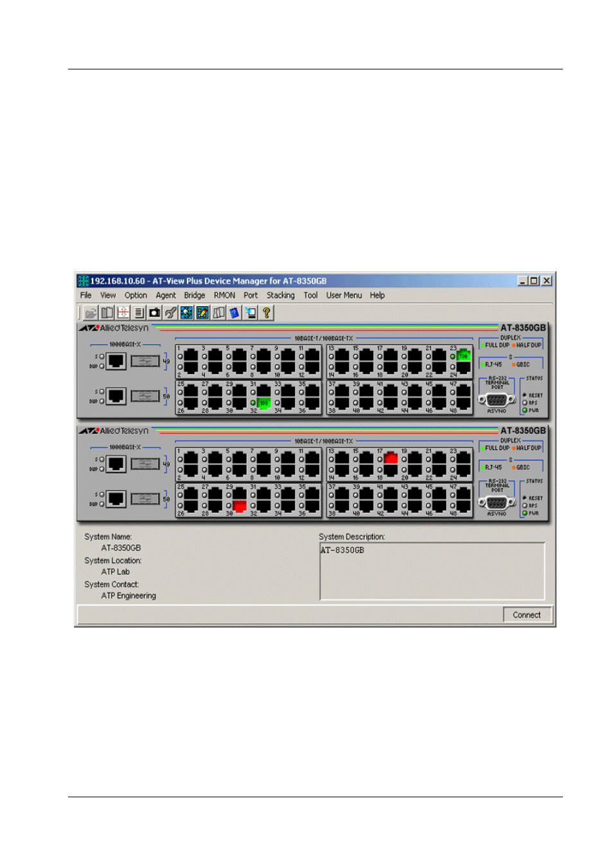
Task: Click RJ-45 uplink port 49 on upper switch
Action: 116,361
